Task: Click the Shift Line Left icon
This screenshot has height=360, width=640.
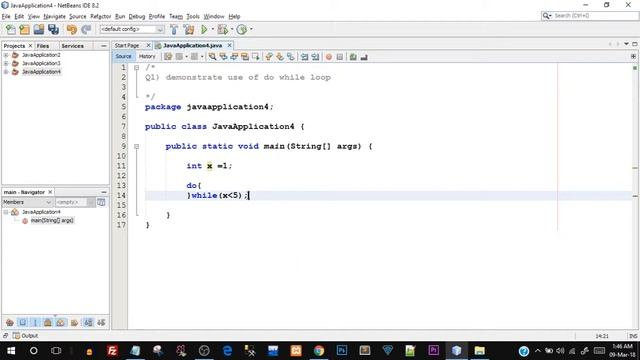Action: [304, 57]
